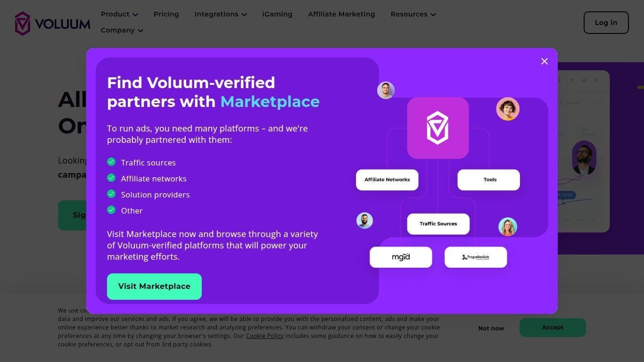
Task: Click the PropellerAds logo card
Action: (475, 257)
